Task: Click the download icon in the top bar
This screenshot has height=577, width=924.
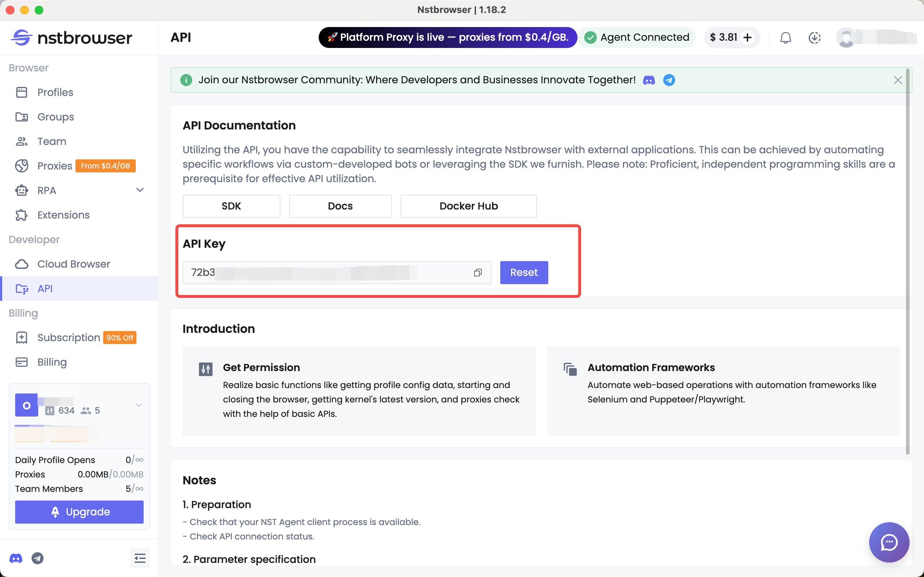Action: coord(814,38)
